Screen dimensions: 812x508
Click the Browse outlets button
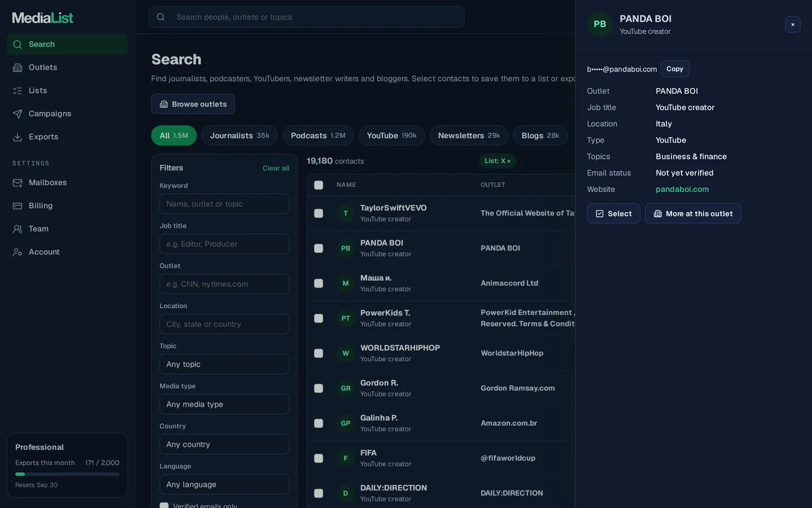click(193, 104)
